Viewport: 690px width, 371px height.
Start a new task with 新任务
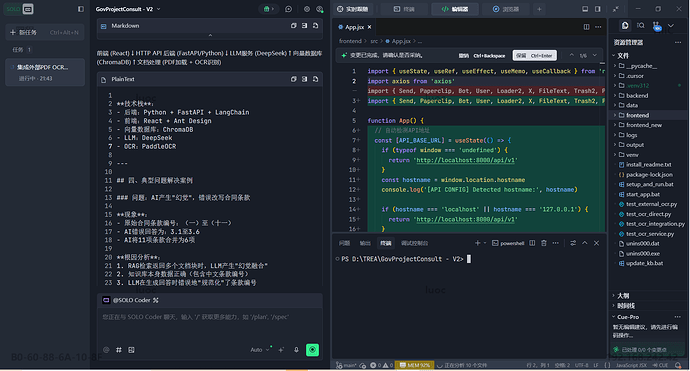point(44,32)
